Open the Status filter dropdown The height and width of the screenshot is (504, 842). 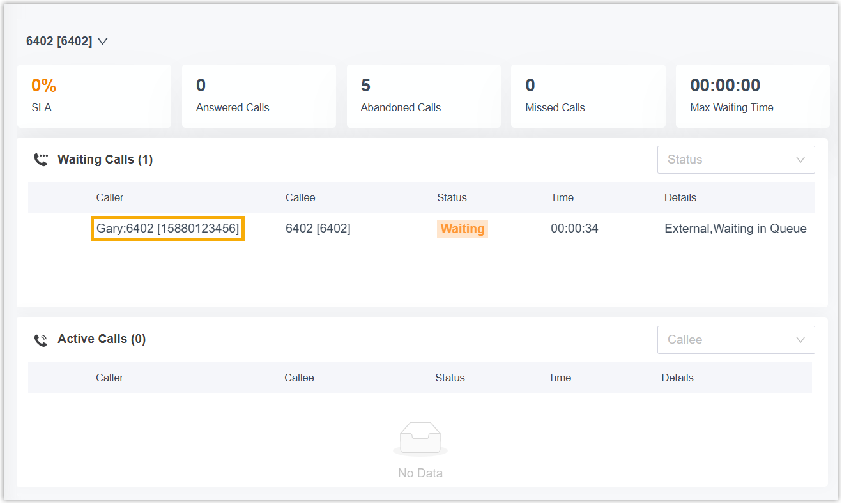point(735,160)
